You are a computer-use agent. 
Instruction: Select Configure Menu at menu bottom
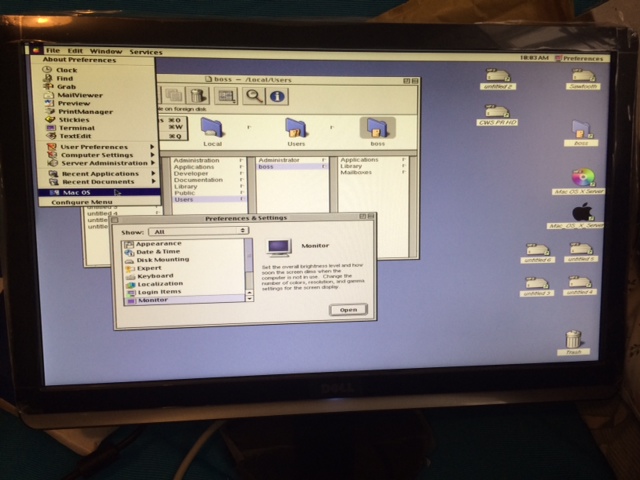click(82, 202)
